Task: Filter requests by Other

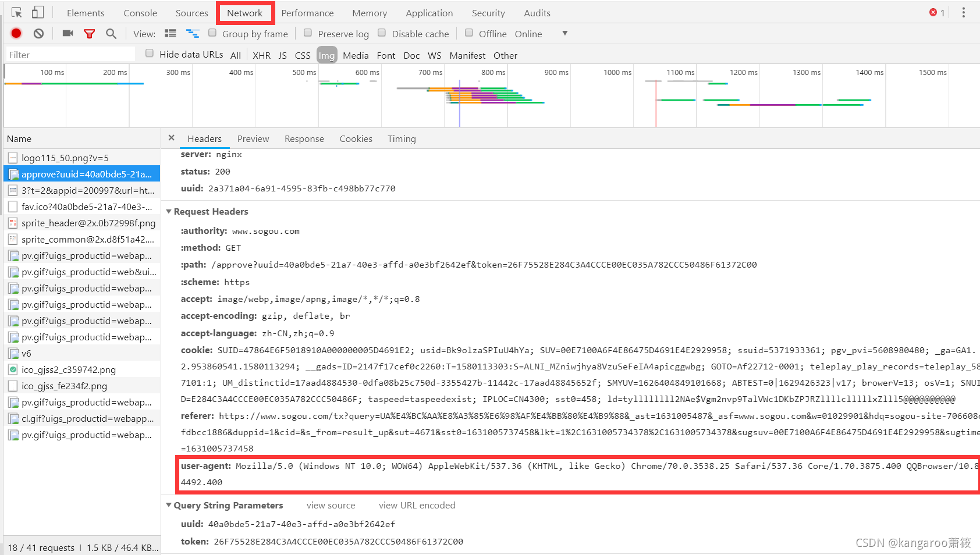Action: click(x=505, y=55)
